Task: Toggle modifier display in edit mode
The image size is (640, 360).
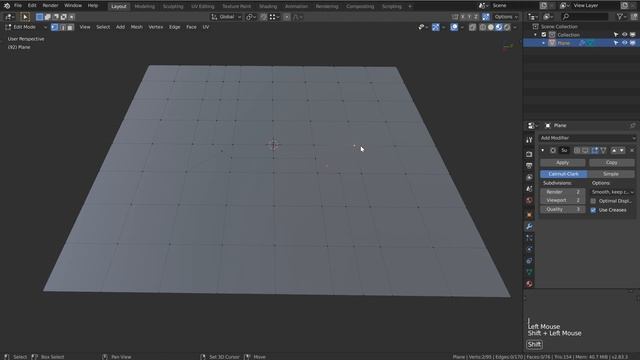Action: 595,150
